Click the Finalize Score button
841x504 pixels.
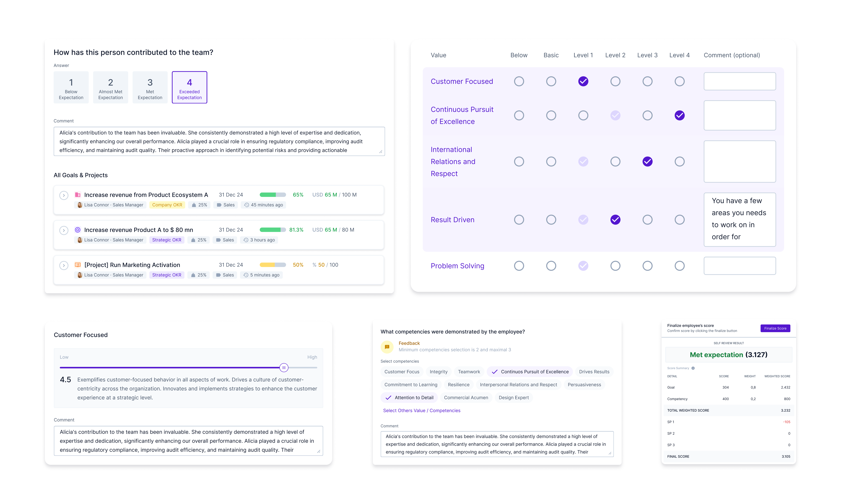click(775, 328)
